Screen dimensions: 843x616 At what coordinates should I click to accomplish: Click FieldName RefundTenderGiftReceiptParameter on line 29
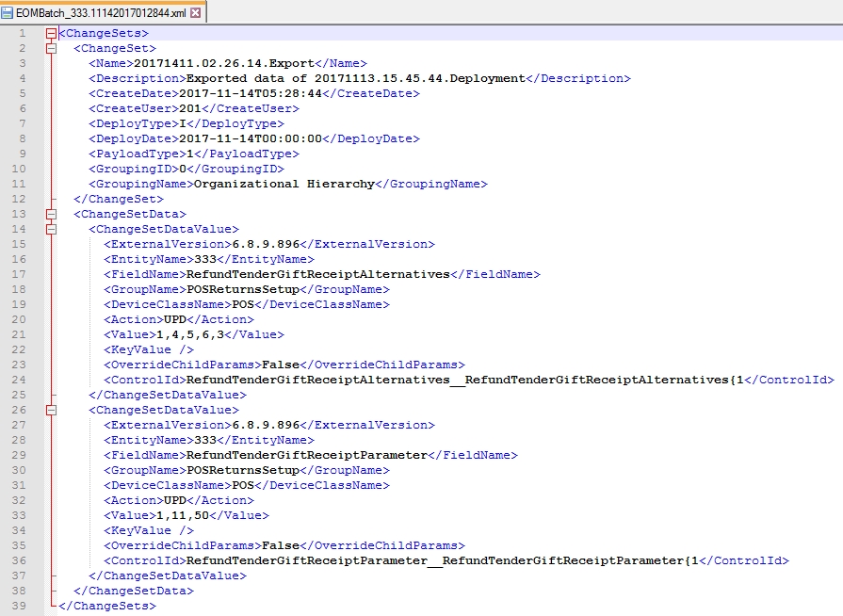pos(306,455)
